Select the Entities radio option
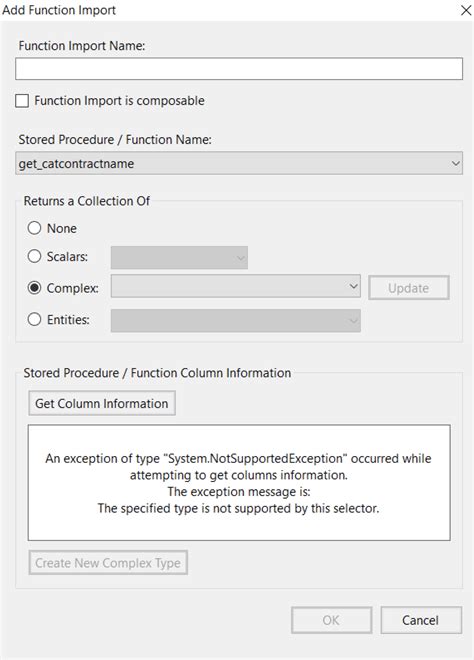Screen dimensions: 474x660 34,319
